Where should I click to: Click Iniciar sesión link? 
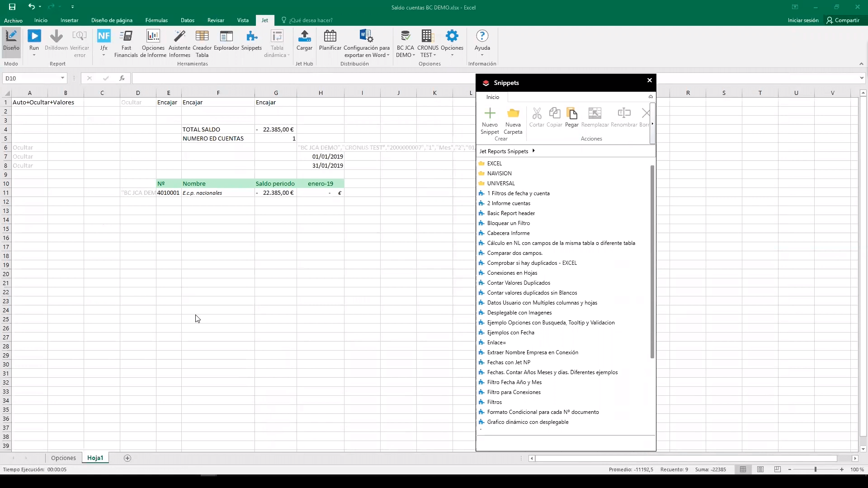tap(803, 20)
